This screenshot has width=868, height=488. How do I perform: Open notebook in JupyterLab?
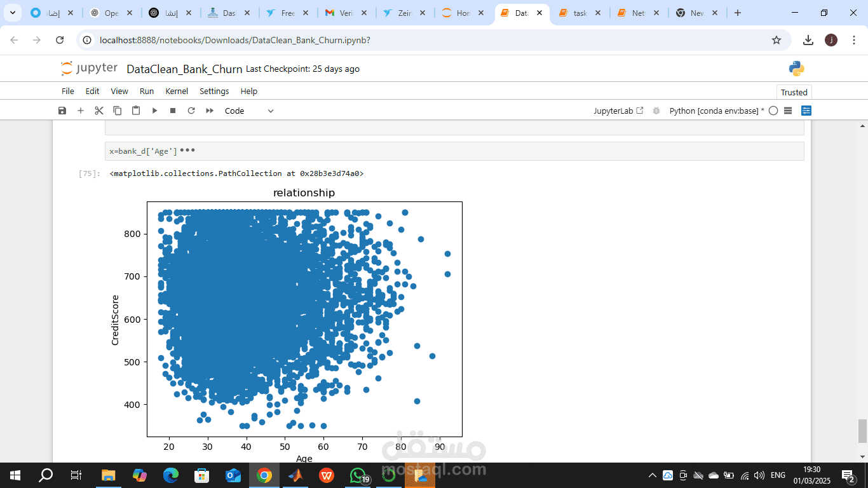[x=619, y=111]
